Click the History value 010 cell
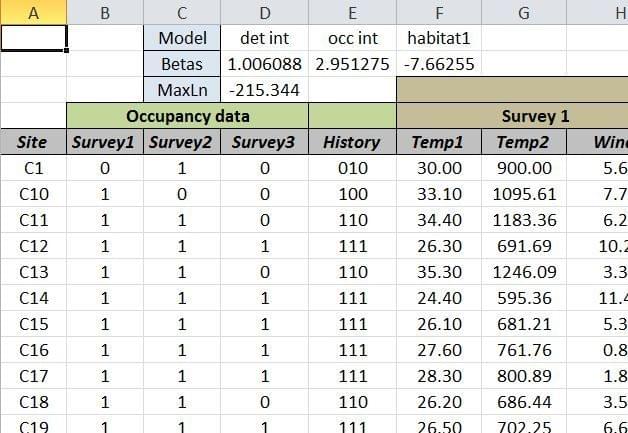 coord(352,168)
